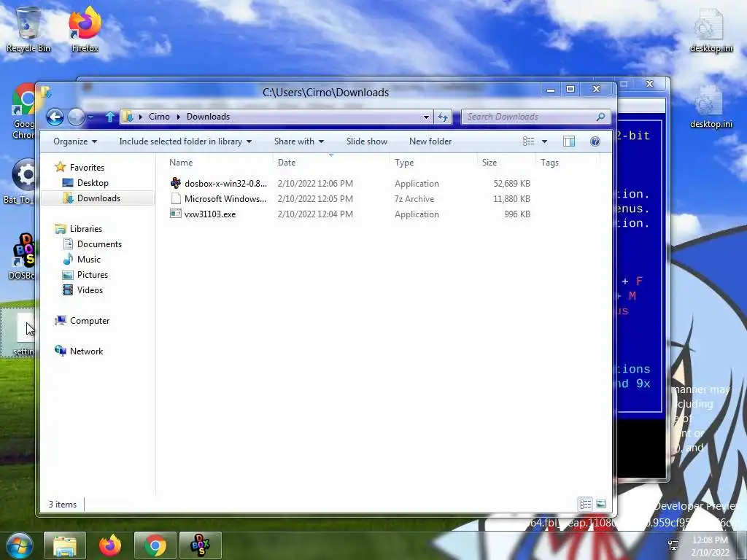The height and width of the screenshot is (560, 747).
Task: Close the background DOSBox window
Action: point(649,84)
